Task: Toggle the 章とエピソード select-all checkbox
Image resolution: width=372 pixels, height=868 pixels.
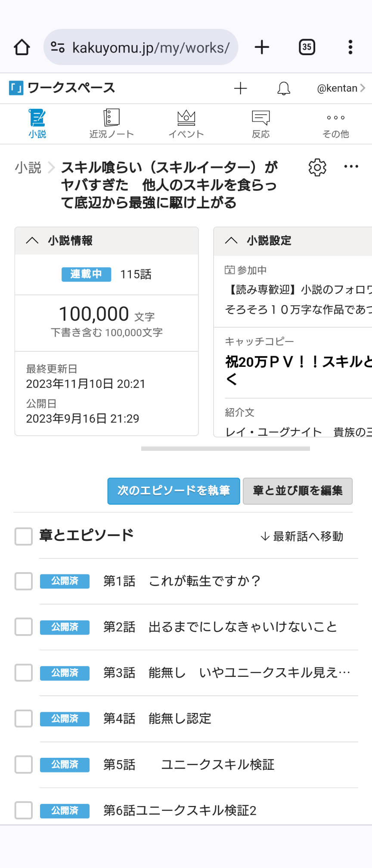Action: pos(24,536)
